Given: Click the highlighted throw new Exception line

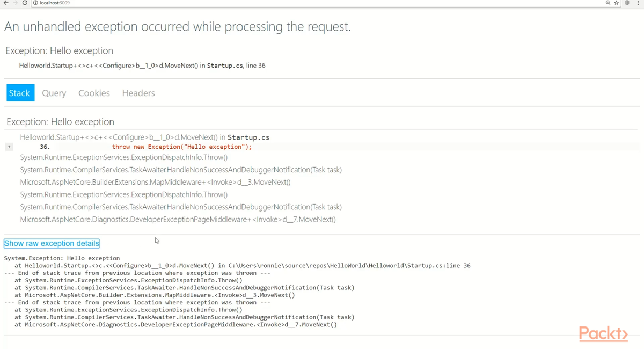Looking at the screenshot, I should coord(181,147).
